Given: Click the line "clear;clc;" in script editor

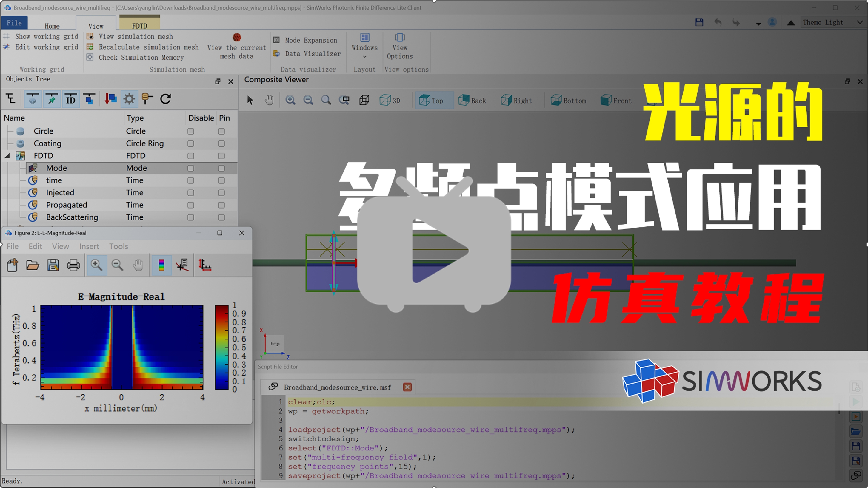Looking at the screenshot, I should pyautogui.click(x=311, y=402).
